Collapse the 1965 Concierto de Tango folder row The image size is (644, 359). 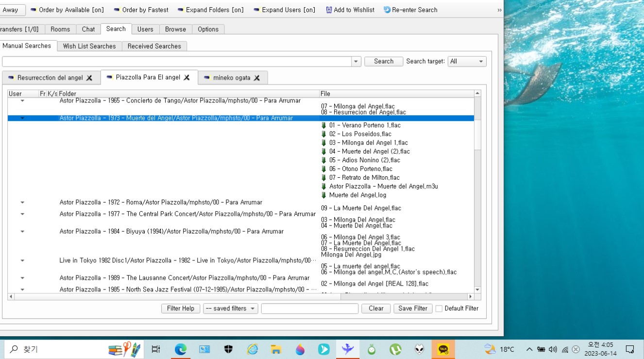tap(22, 101)
